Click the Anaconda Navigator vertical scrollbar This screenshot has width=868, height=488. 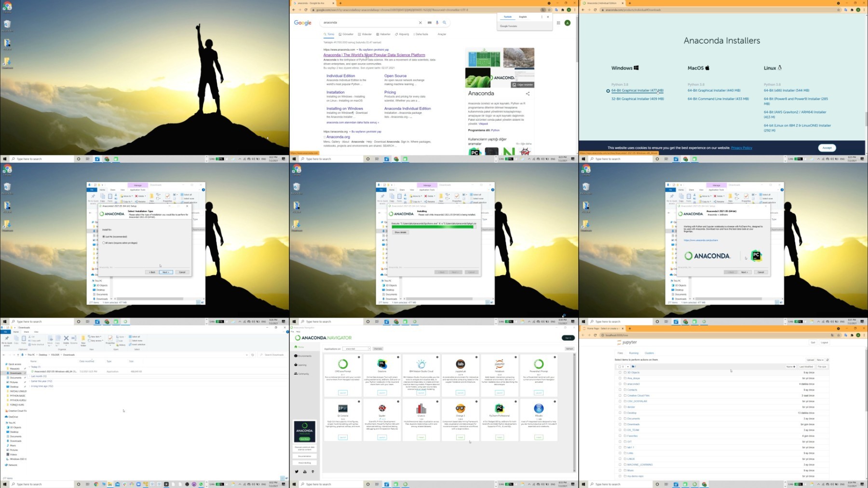(574, 413)
